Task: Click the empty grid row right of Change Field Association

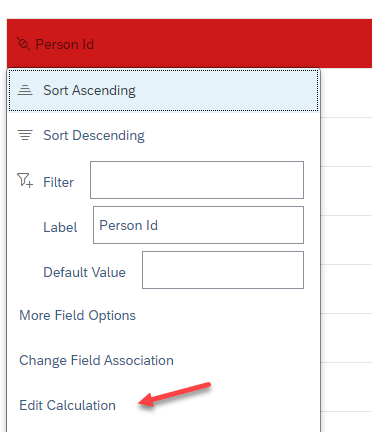Action: 346,338
